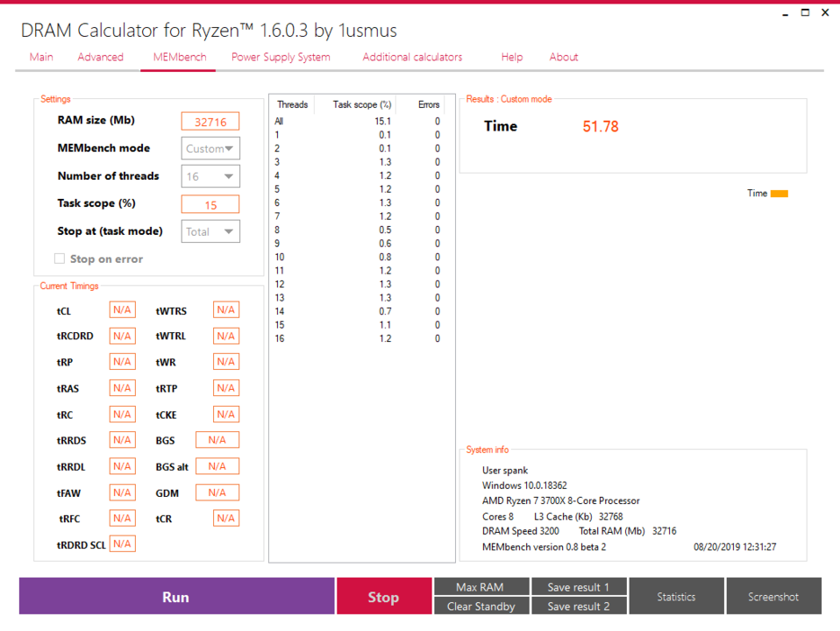Select the MEMbench tab
840x631 pixels.
pyautogui.click(x=180, y=57)
